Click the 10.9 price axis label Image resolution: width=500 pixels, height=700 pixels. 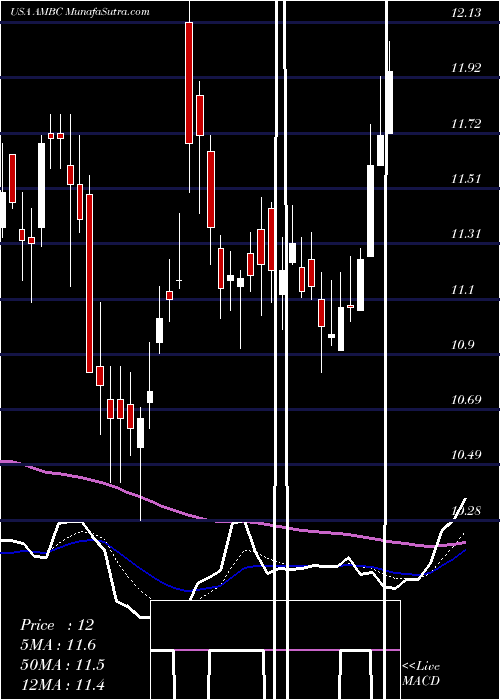click(x=462, y=344)
